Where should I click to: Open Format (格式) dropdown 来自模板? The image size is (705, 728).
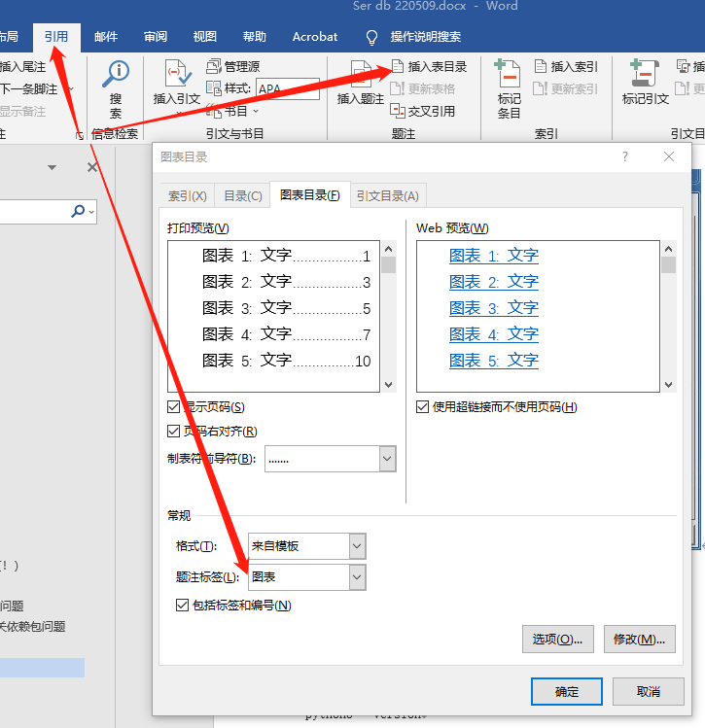tap(357, 546)
